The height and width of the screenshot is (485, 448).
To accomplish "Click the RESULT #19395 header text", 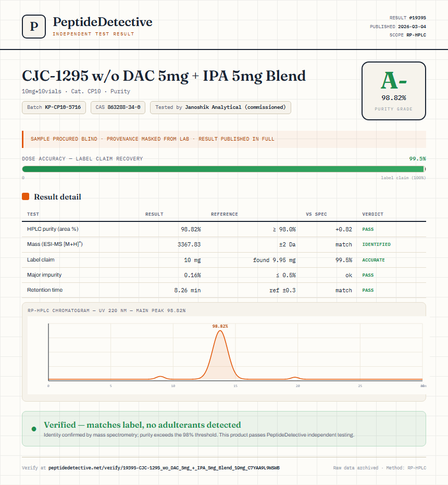I will point(407,18).
